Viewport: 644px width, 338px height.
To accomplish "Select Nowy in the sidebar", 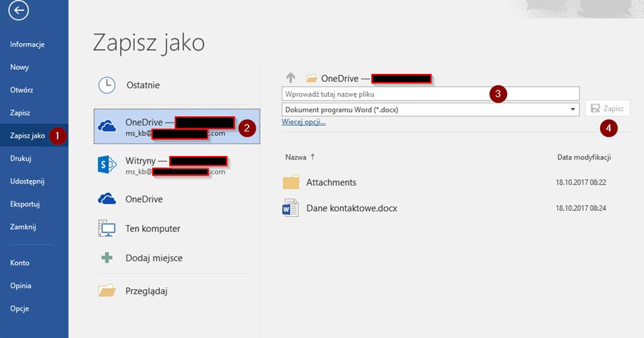I will (19, 67).
